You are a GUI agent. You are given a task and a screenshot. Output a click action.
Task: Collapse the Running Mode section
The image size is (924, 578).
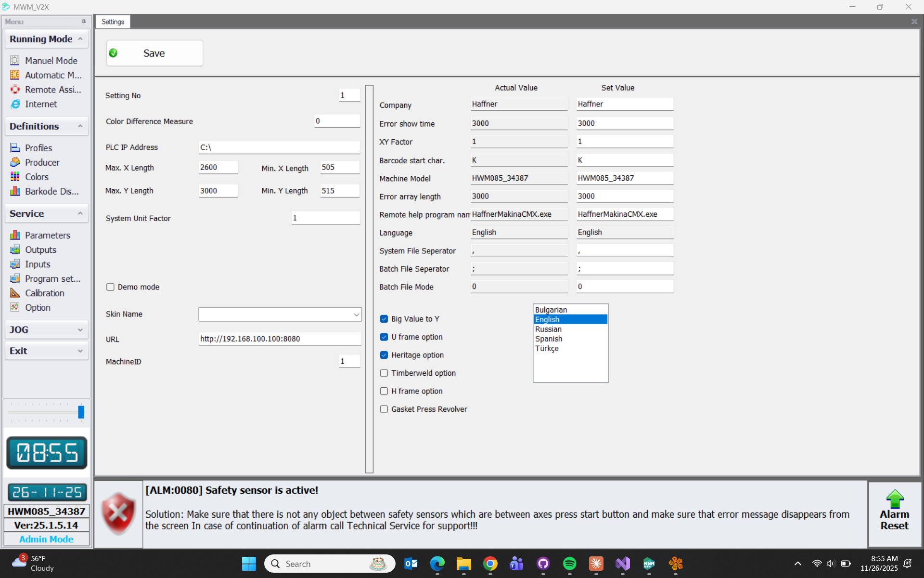[x=80, y=39]
